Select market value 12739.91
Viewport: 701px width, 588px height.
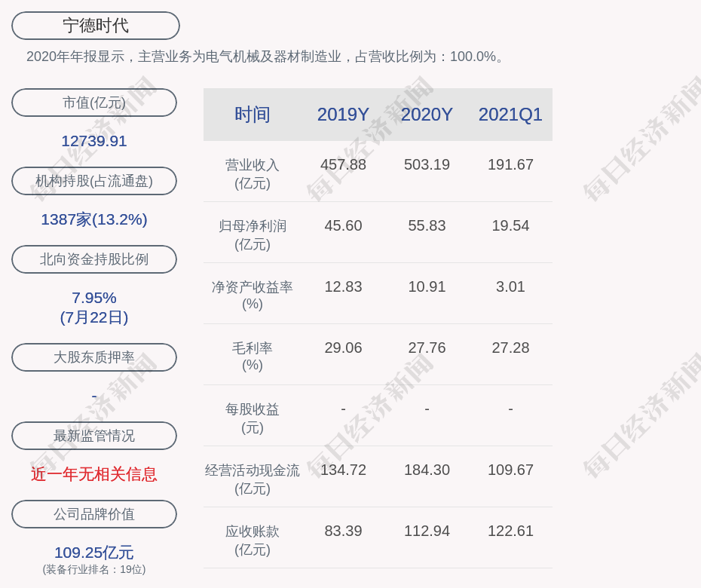tap(94, 141)
